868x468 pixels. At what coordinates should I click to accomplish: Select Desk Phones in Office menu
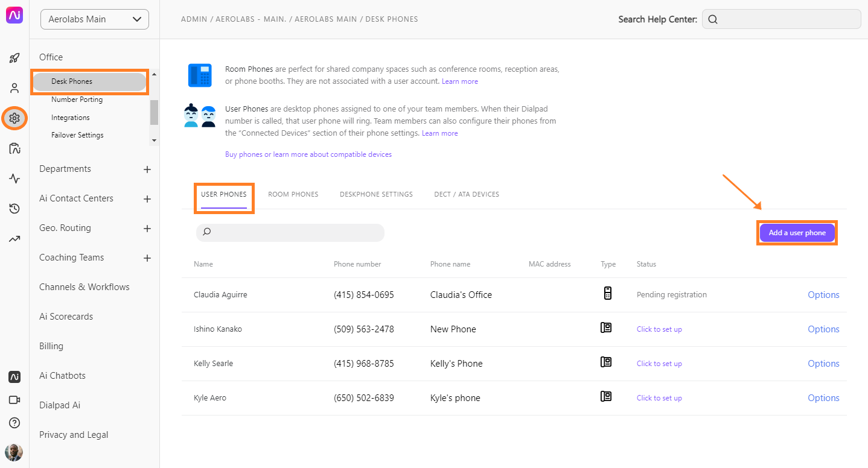89,81
